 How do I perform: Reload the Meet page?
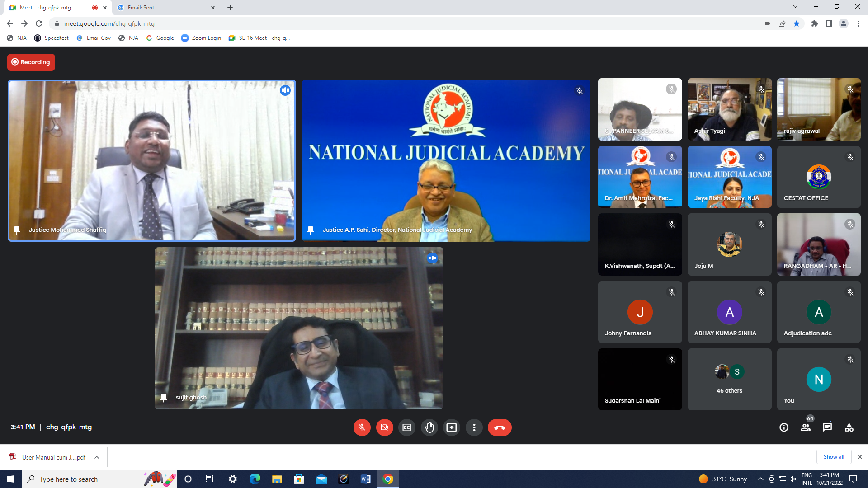coord(39,23)
